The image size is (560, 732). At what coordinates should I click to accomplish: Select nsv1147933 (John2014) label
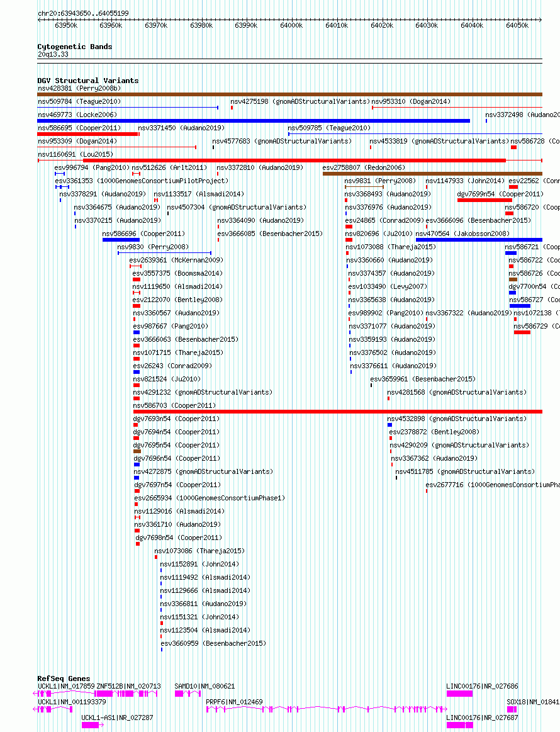pyautogui.click(x=465, y=181)
